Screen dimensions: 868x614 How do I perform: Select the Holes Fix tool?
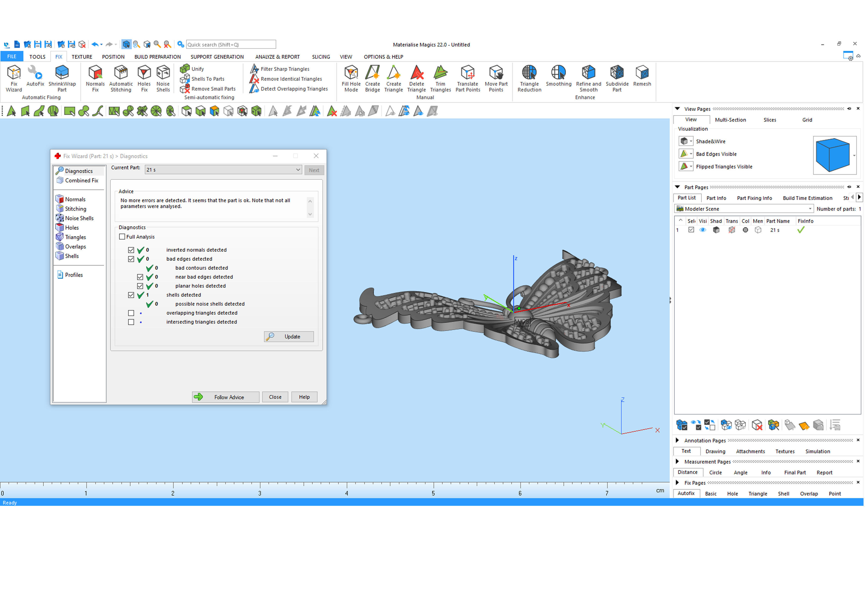pyautogui.click(x=144, y=79)
